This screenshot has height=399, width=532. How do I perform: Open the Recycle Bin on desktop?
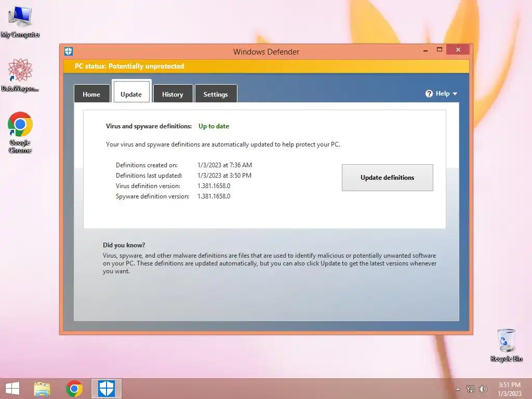click(506, 345)
